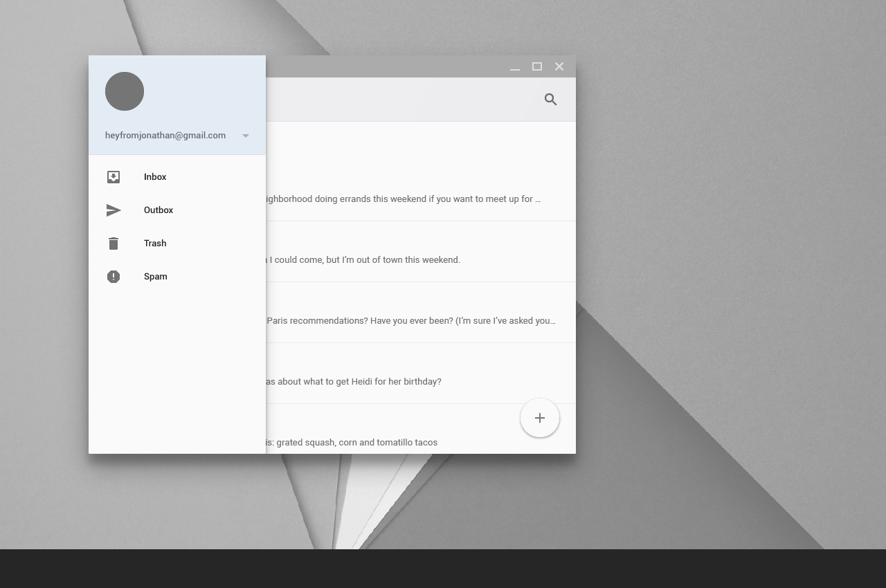Click the Spam warning octagon icon
The height and width of the screenshot is (588, 886).
[x=114, y=277]
